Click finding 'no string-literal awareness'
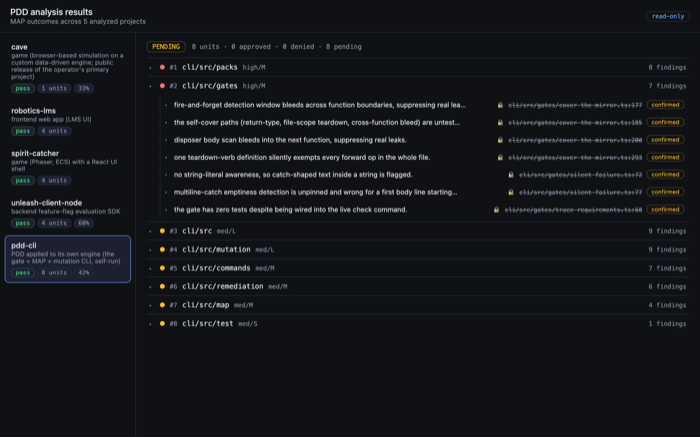This screenshot has width=700, height=437. point(293,175)
